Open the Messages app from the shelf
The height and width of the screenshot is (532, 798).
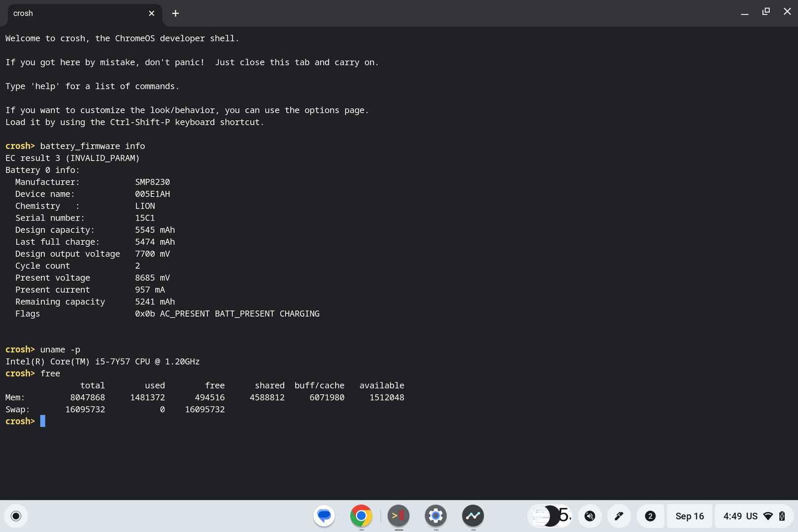click(324, 516)
